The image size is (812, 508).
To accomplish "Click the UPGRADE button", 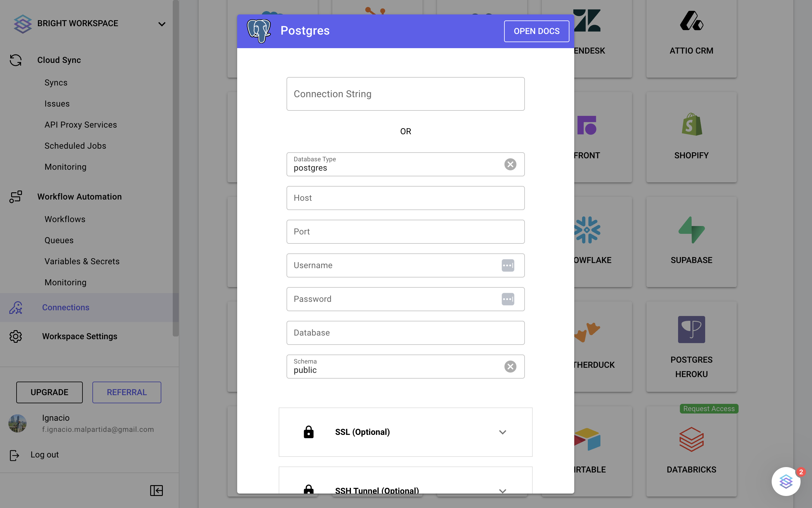I will click(49, 392).
